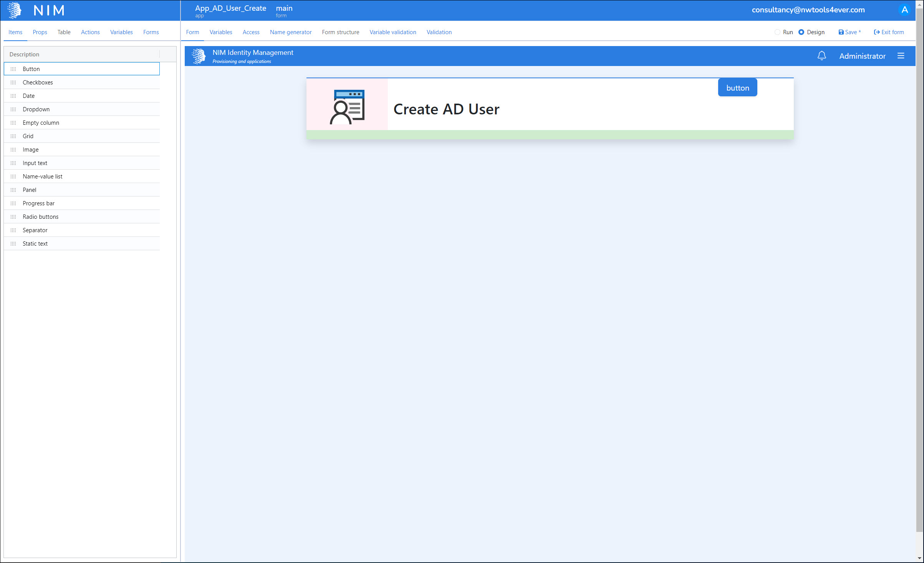Open the hamburger menu icon
This screenshot has width=924, height=563.
901,56
